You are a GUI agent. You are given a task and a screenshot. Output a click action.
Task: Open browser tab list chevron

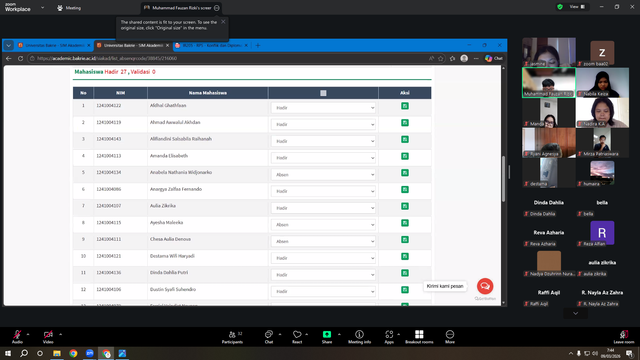click(x=8, y=45)
